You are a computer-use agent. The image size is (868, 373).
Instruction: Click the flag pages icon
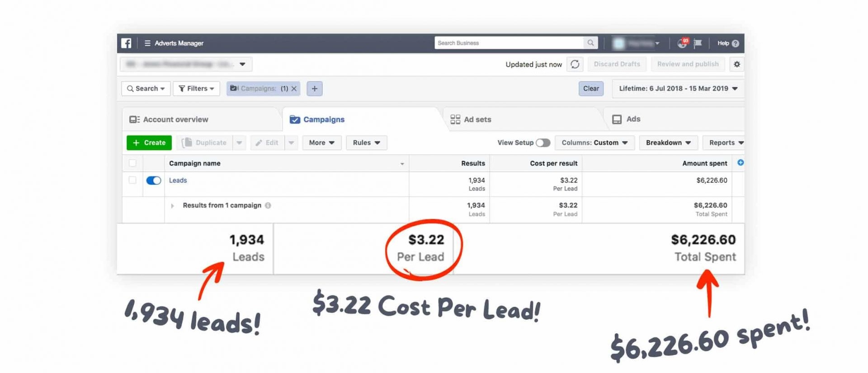698,43
